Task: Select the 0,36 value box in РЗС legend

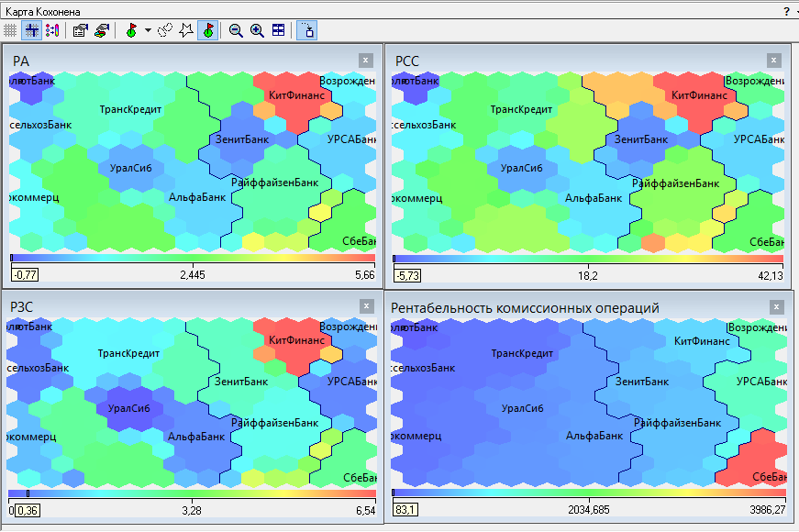Action: click(27, 510)
